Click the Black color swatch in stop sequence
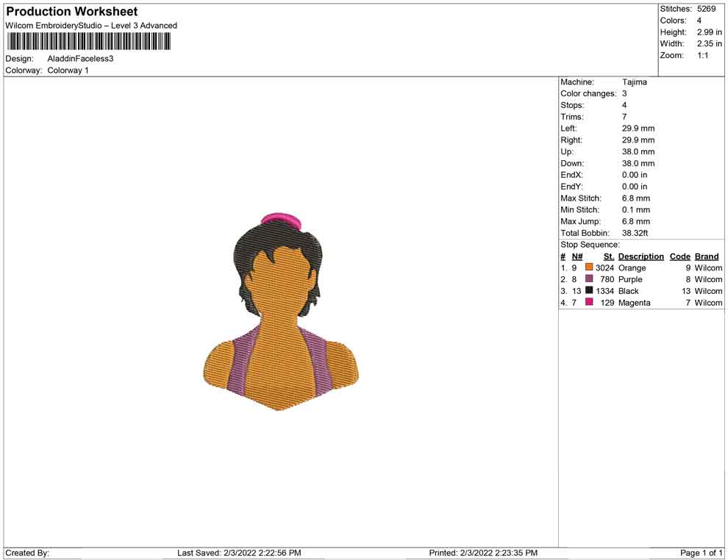 (589, 290)
